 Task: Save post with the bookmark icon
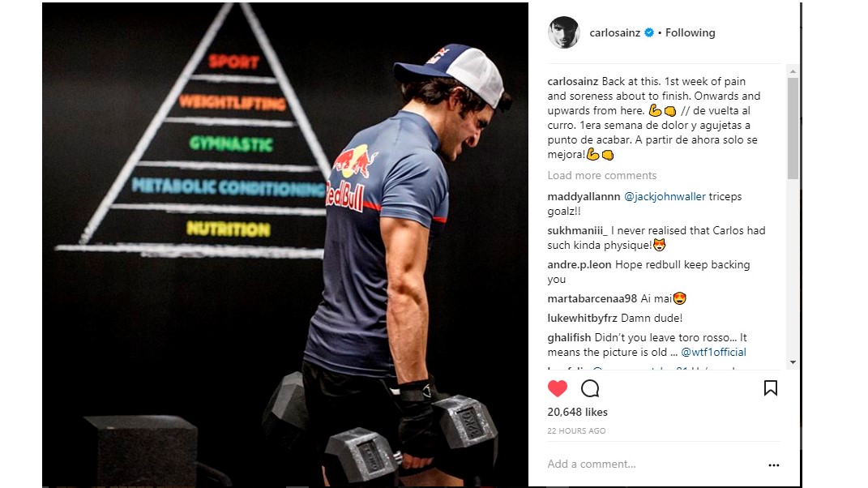pos(771,387)
